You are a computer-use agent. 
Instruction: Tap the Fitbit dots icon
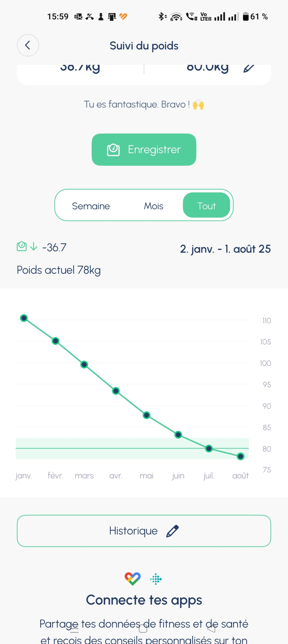coord(156,579)
